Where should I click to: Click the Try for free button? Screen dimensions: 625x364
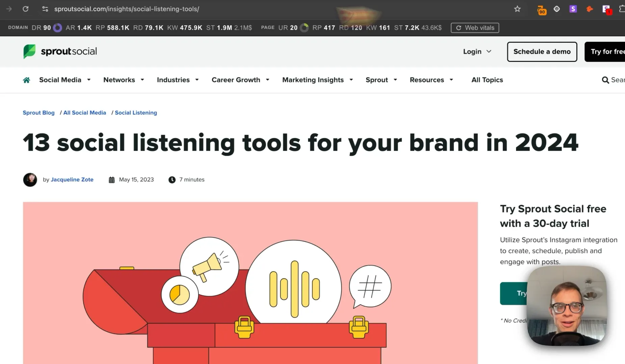tap(605, 52)
